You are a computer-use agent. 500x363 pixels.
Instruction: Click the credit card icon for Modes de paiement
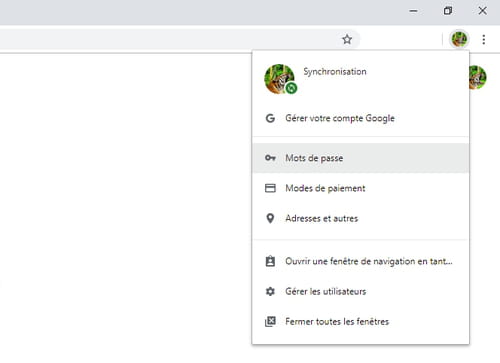coord(270,188)
